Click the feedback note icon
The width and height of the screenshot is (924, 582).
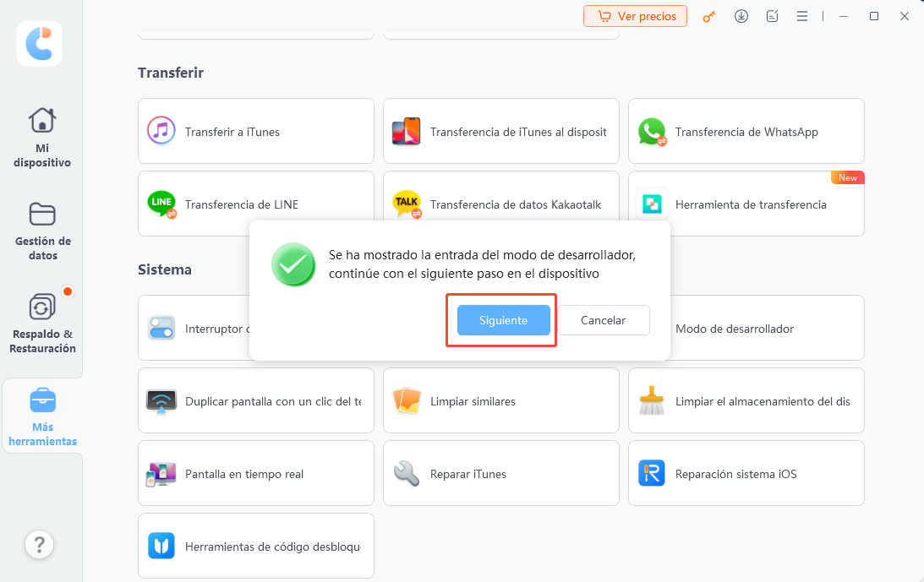point(771,17)
